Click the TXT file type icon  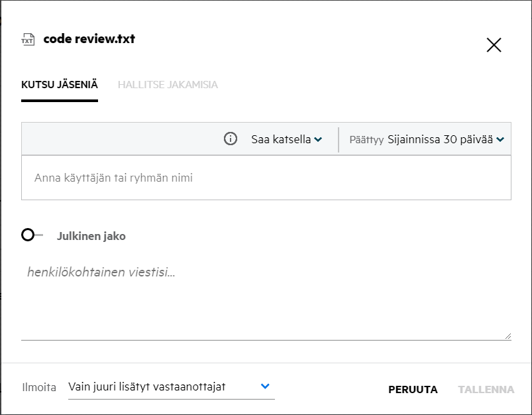(27, 39)
